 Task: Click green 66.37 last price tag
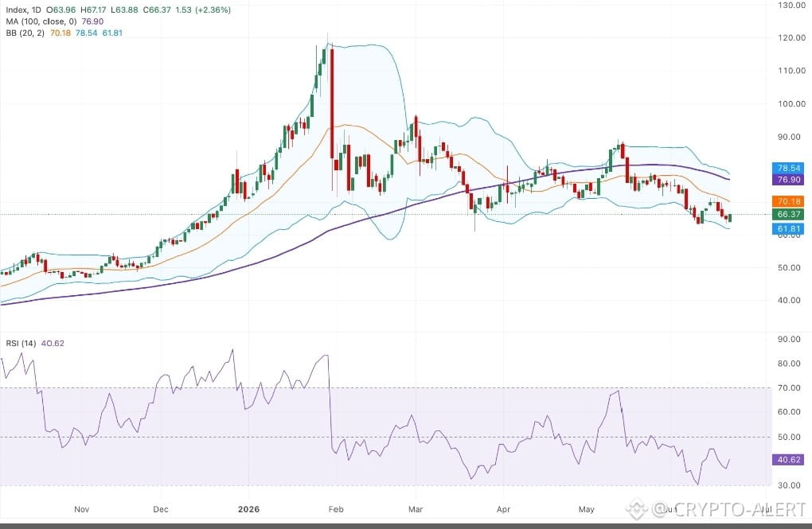pos(788,214)
